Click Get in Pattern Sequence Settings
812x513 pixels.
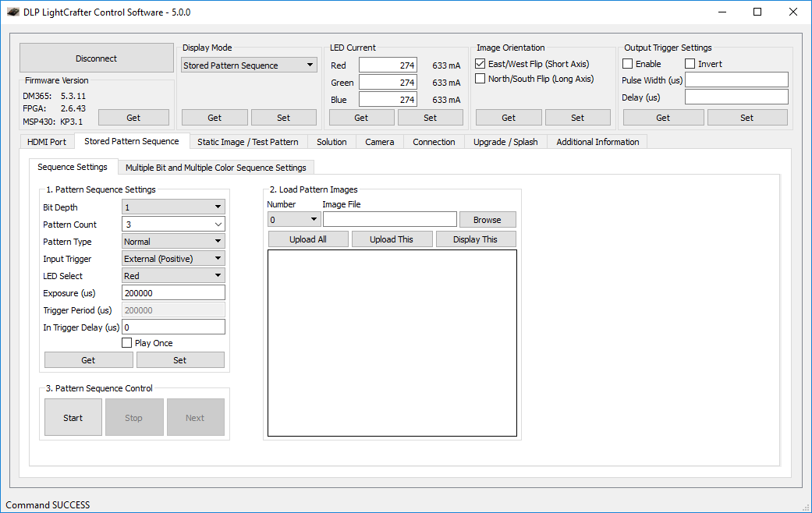click(x=89, y=359)
